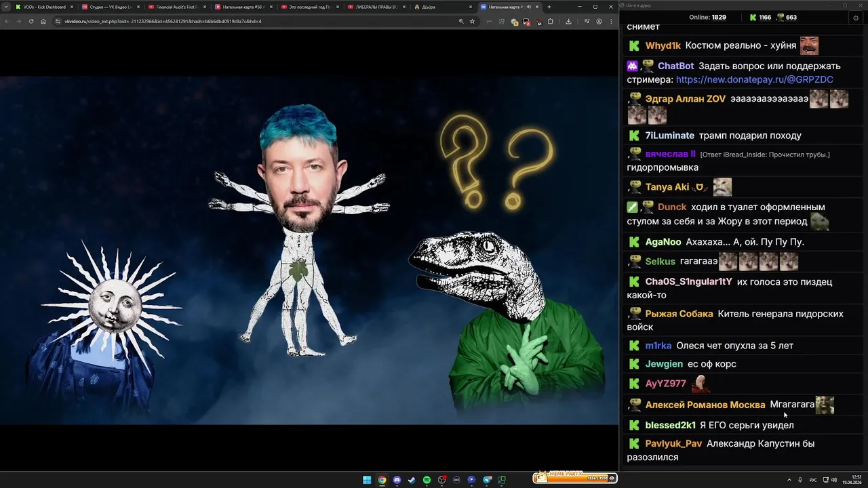Click the username вячеслав II
Viewport: 868px width, 488px height.
[x=670, y=154]
